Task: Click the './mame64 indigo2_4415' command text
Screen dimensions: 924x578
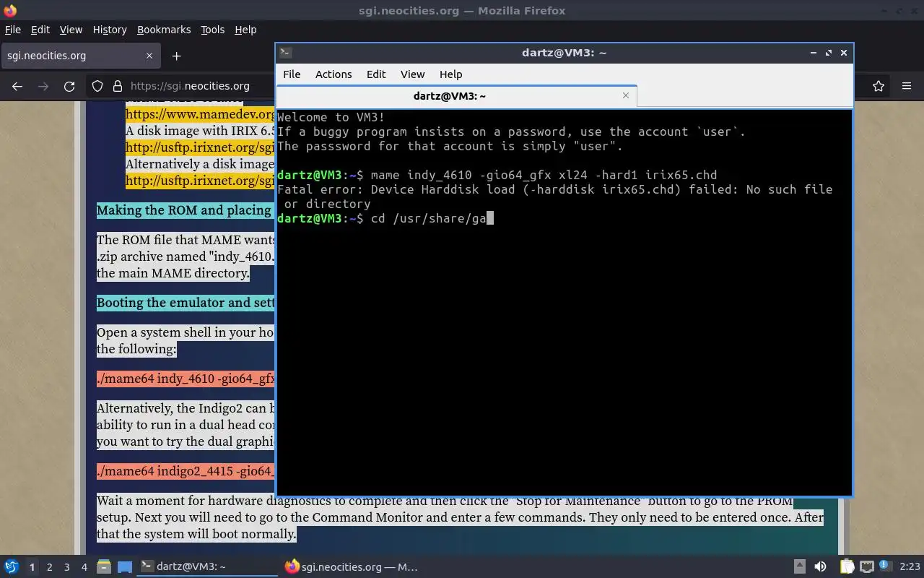Action: pos(186,471)
